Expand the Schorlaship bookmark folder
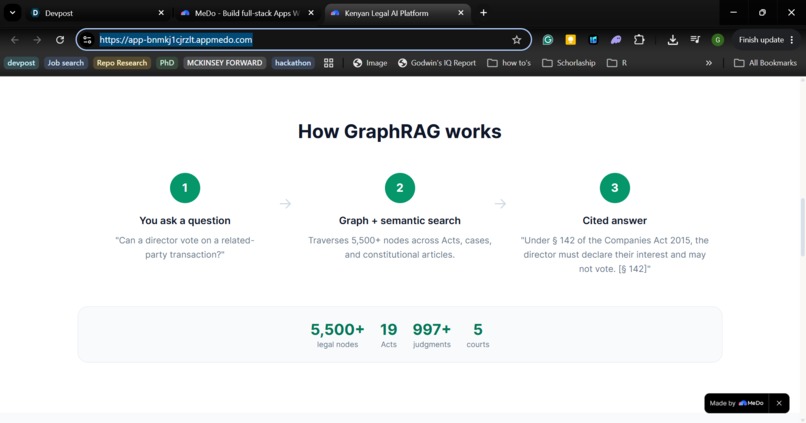 569,63
